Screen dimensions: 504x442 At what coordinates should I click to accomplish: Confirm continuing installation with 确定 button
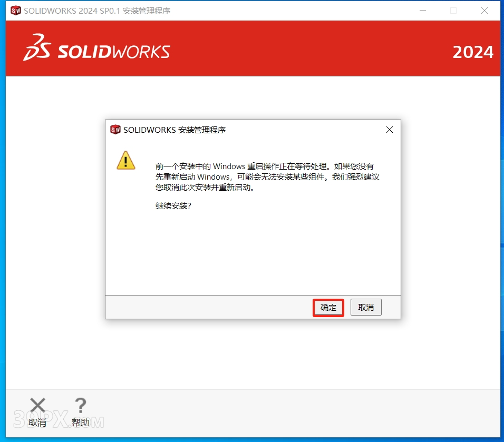click(328, 308)
